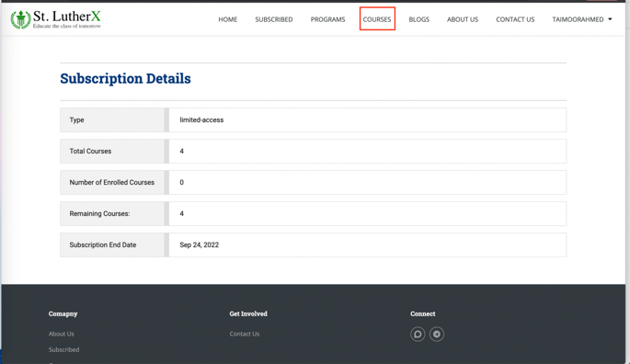The height and width of the screenshot is (364, 630).
Task: Follow the footer Subscribed link
Action: point(63,349)
